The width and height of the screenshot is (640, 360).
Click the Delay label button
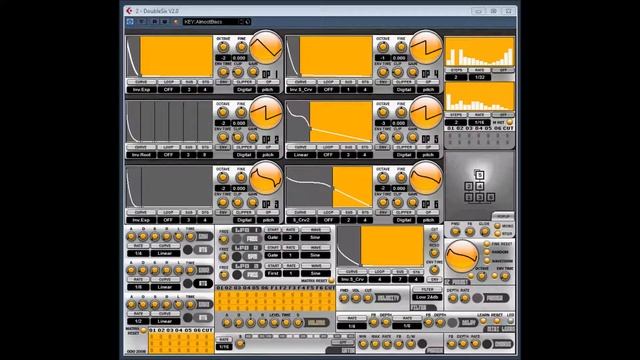468,323
